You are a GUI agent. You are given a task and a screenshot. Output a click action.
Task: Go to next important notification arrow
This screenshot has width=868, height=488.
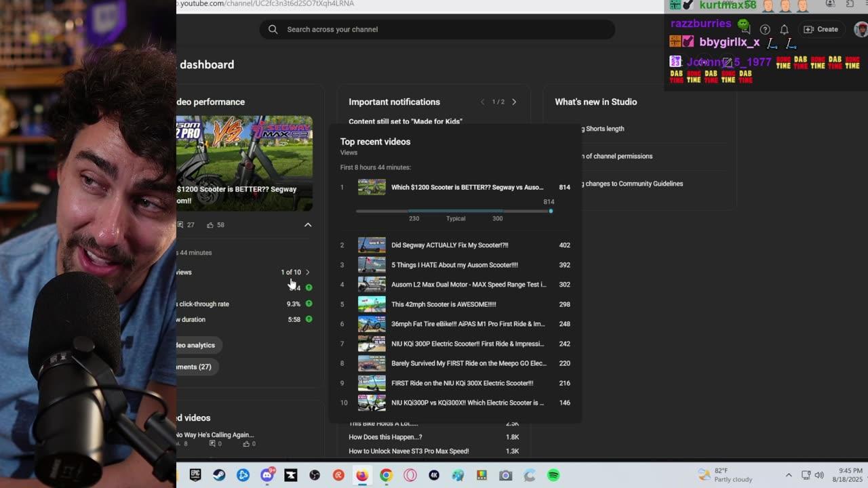(514, 102)
